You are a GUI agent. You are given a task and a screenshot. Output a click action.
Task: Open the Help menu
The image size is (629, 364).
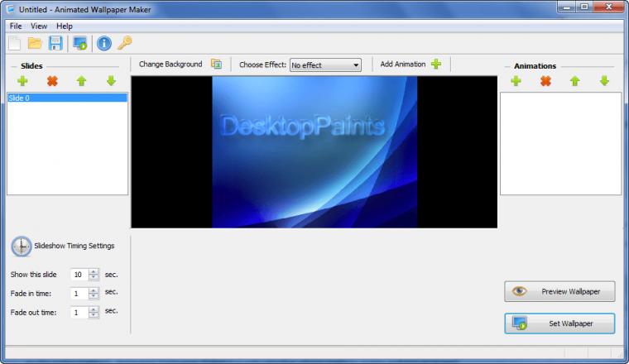[65, 26]
